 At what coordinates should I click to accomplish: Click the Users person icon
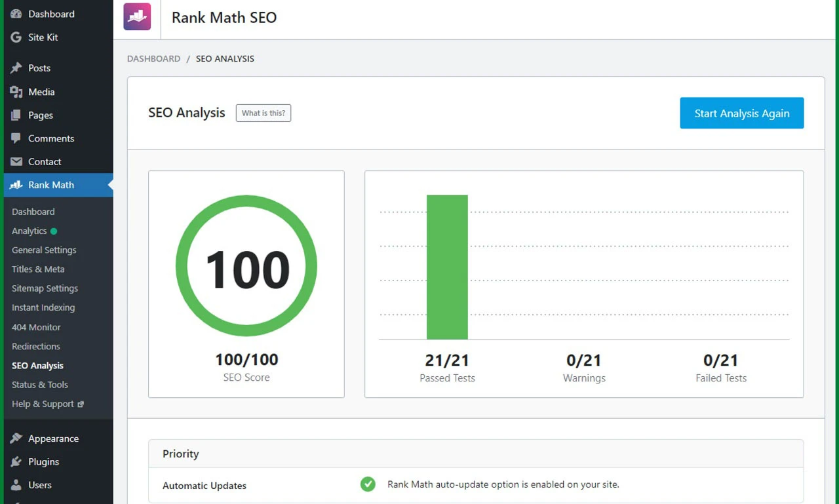16,485
